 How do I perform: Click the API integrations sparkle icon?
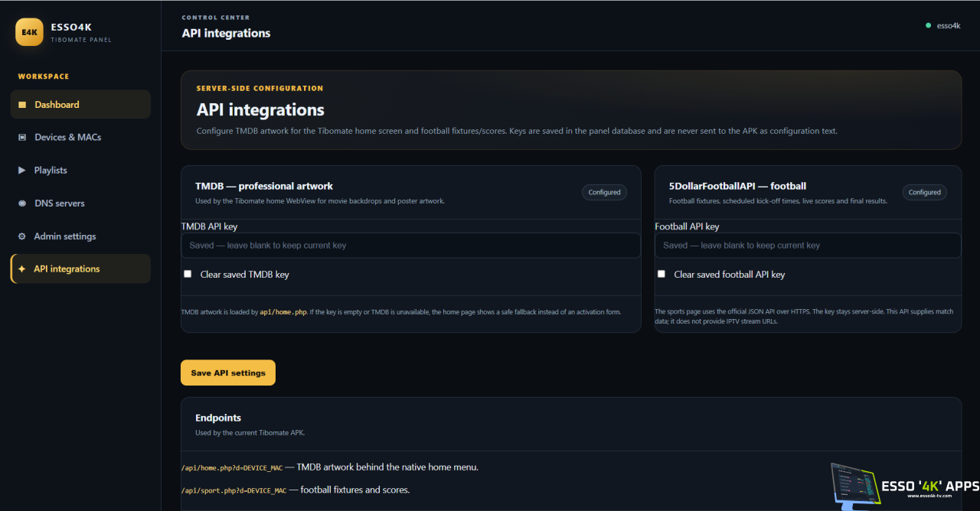(x=21, y=269)
